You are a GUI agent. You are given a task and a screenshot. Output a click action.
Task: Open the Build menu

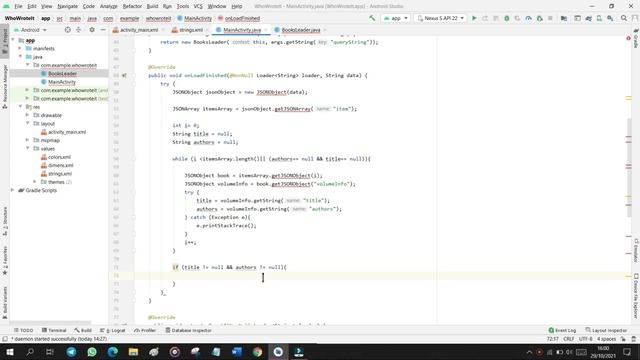152,6
